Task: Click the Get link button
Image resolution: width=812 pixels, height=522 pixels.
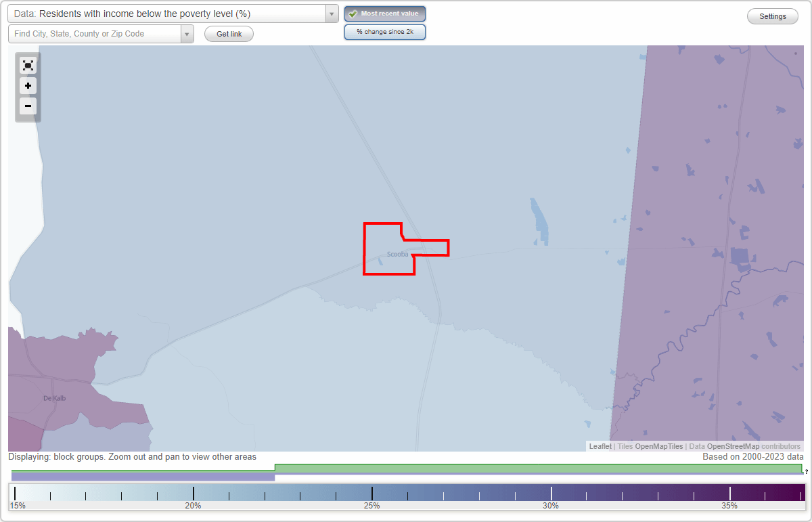Action: pyautogui.click(x=229, y=33)
